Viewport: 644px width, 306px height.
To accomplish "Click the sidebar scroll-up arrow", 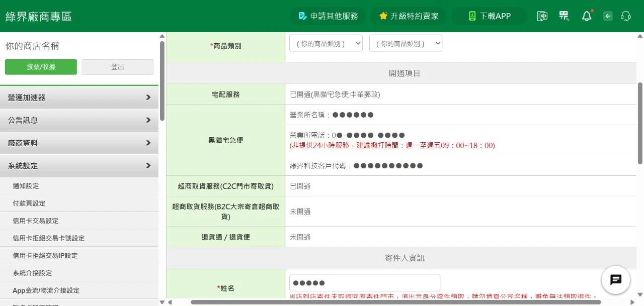I will (x=162, y=36).
